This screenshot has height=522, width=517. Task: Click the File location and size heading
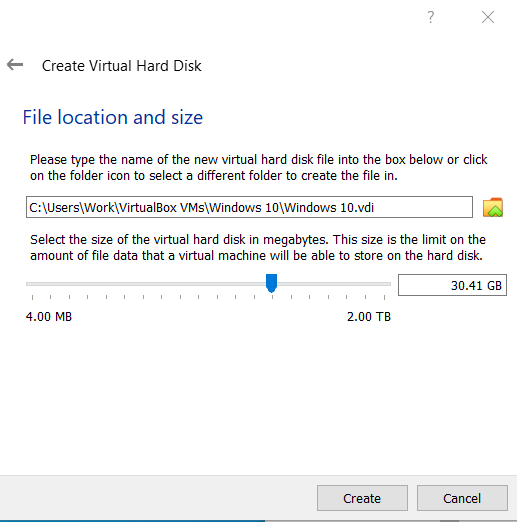[113, 117]
